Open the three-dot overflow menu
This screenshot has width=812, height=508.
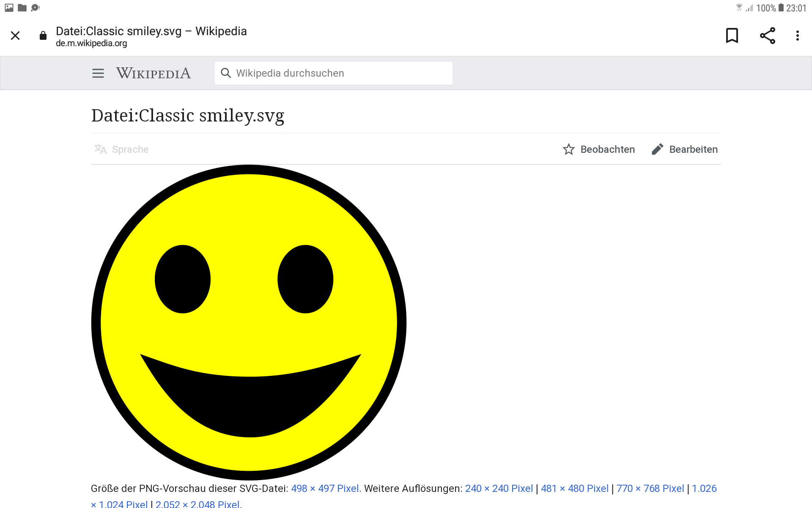(x=798, y=36)
